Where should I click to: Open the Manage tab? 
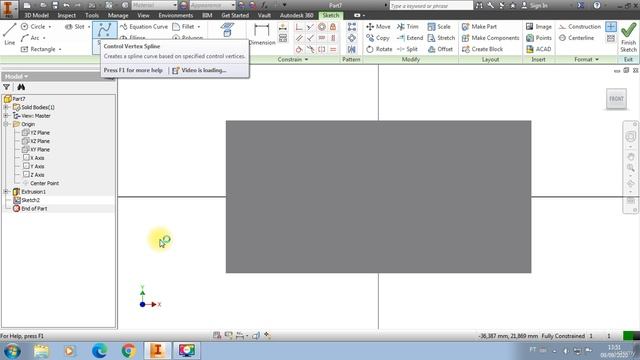pyautogui.click(x=118, y=16)
